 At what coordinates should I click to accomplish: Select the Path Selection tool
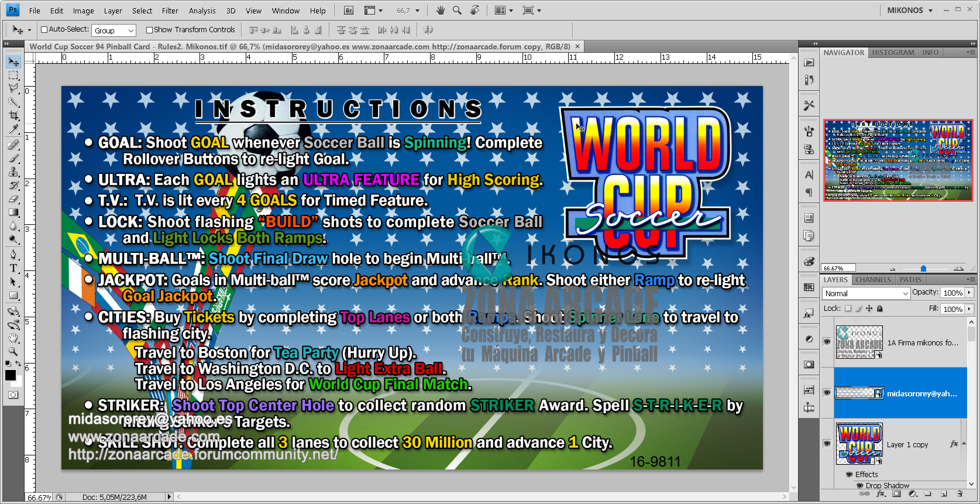pos(13,282)
